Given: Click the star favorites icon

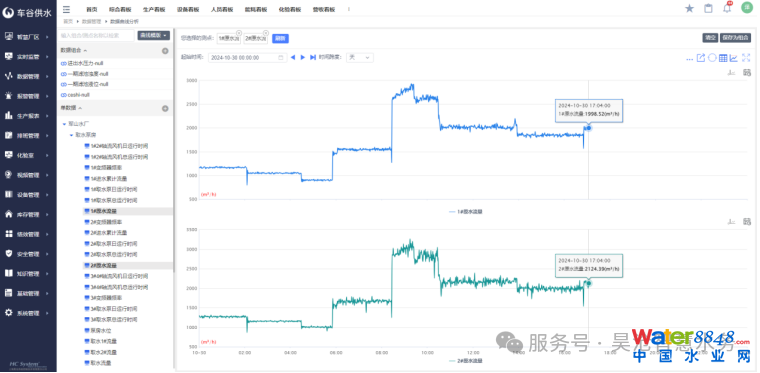Looking at the screenshot, I should tap(689, 8).
